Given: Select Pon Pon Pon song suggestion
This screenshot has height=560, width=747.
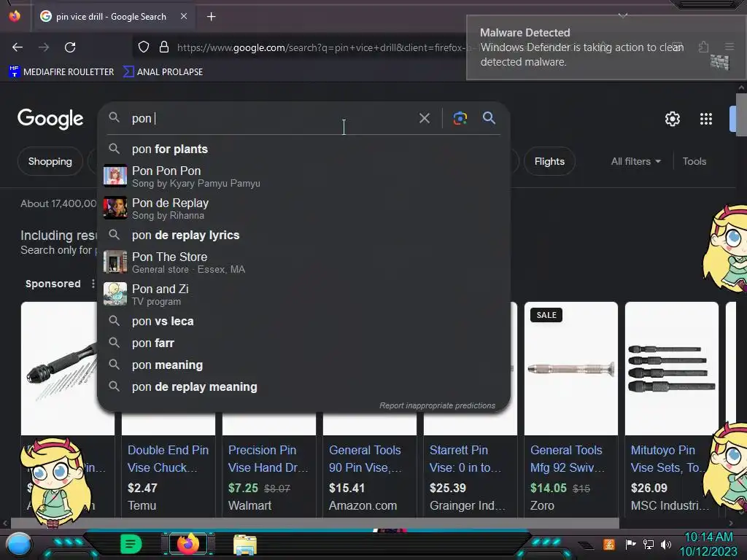Looking at the screenshot, I should click(x=303, y=176).
